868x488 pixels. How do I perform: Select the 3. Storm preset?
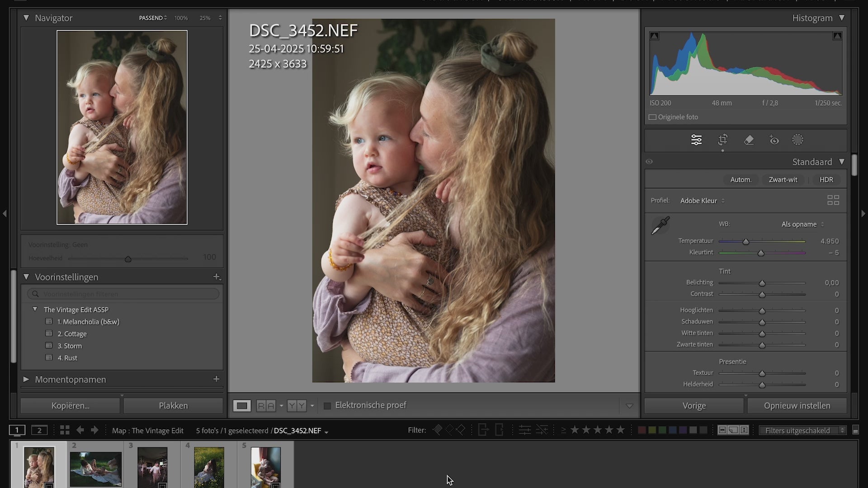pyautogui.click(x=70, y=346)
